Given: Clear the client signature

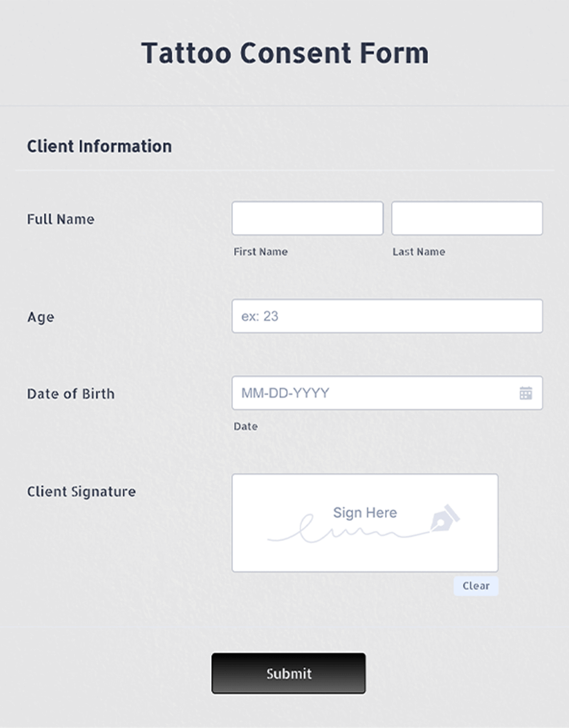Looking at the screenshot, I should (x=476, y=586).
